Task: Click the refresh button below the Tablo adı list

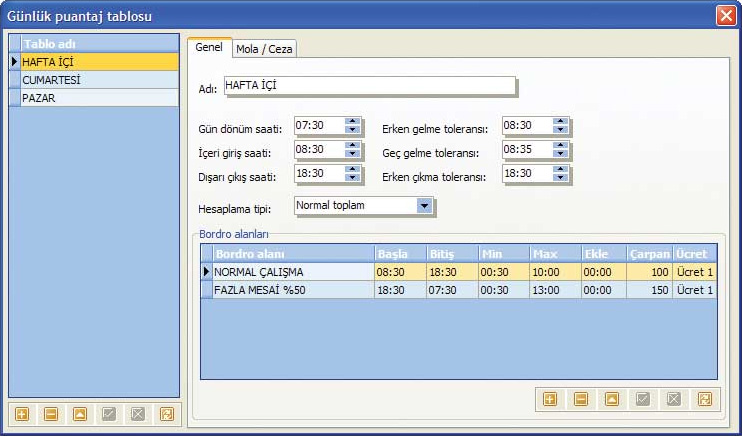Action: 167,413
